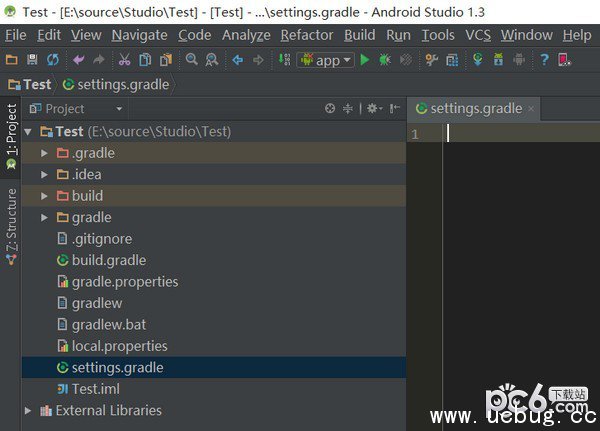Open the Project view type dropdown
Screen dimensions: 600x431
pyautogui.click(x=76, y=109)
